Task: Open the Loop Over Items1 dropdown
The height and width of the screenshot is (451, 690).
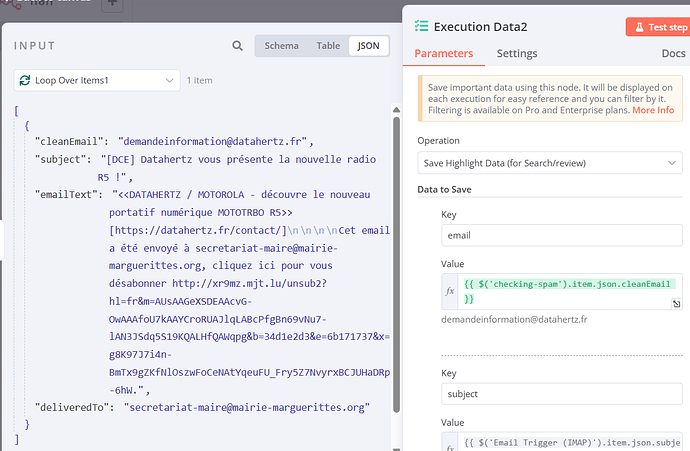Action: click(x=97, y=81)
